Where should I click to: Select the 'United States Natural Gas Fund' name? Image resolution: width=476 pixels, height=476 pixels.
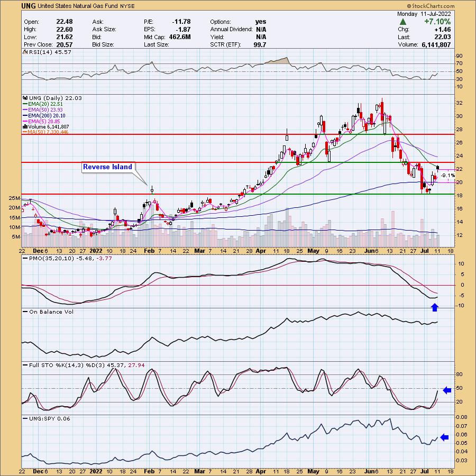tap(77, 6)
